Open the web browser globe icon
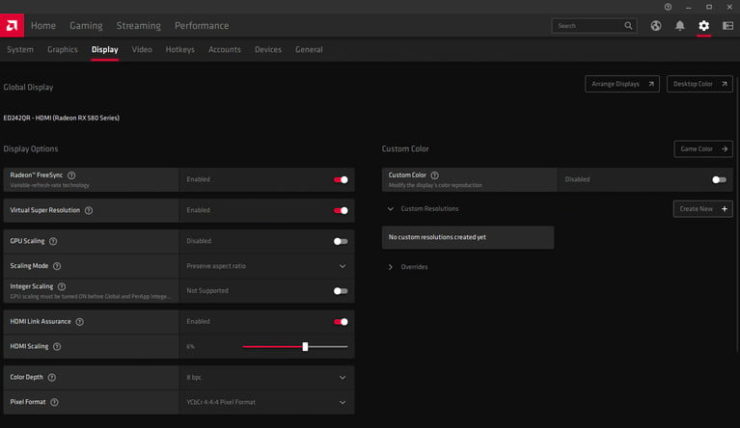Image resolution: width=740 pixels, height=428 pixels. [656, 26]
